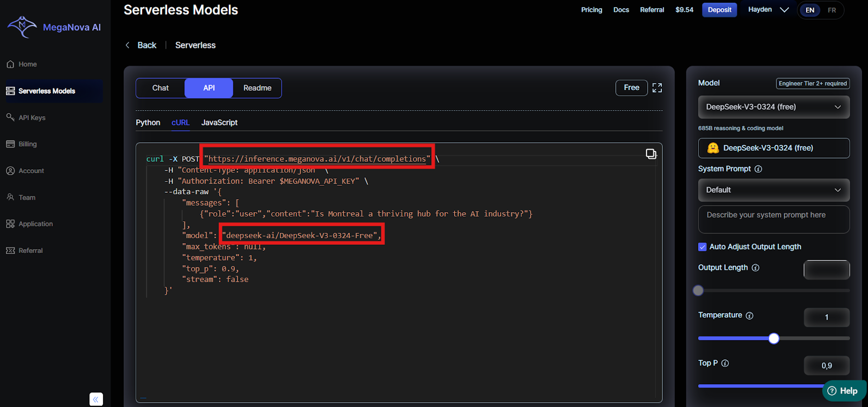Click the MegaNova AI logo

(x=54, y=27)
